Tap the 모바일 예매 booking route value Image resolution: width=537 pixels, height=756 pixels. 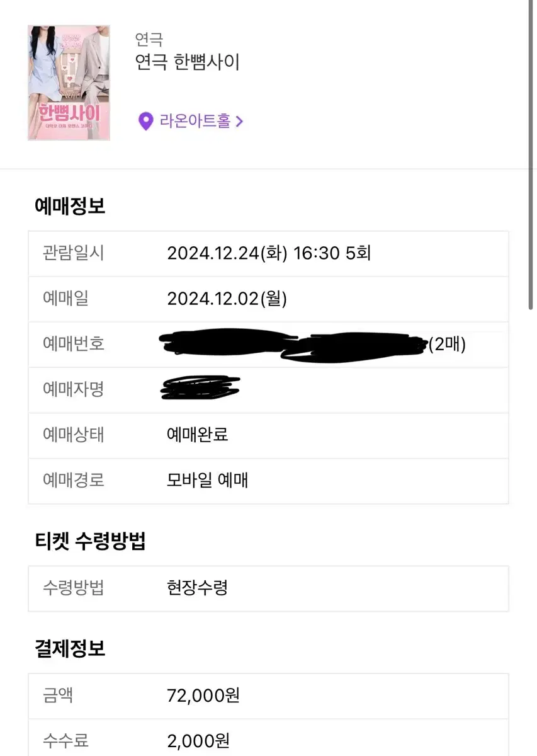pos(208,480)
